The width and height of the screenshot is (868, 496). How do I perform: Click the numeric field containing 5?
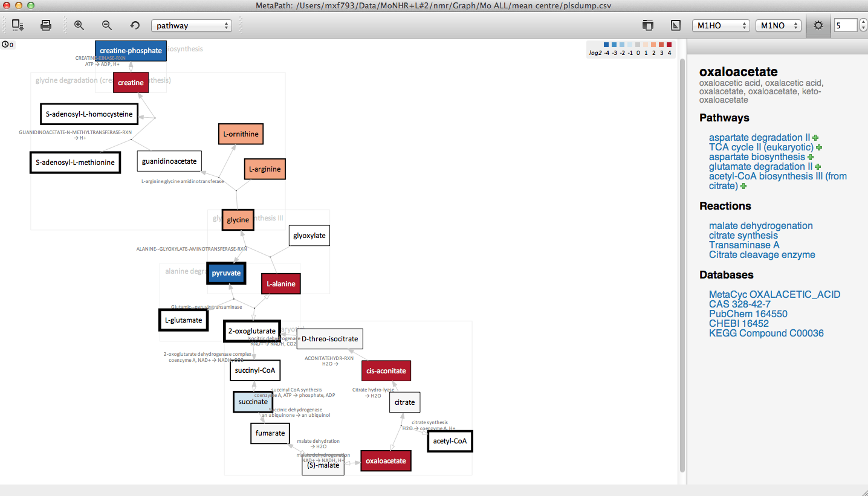pyautogui.click(x=846, y=25)
